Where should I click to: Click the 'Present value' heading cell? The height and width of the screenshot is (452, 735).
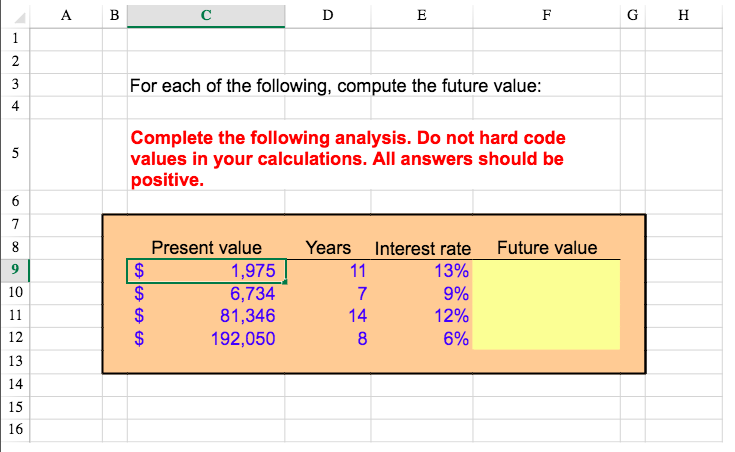point(206,248)
